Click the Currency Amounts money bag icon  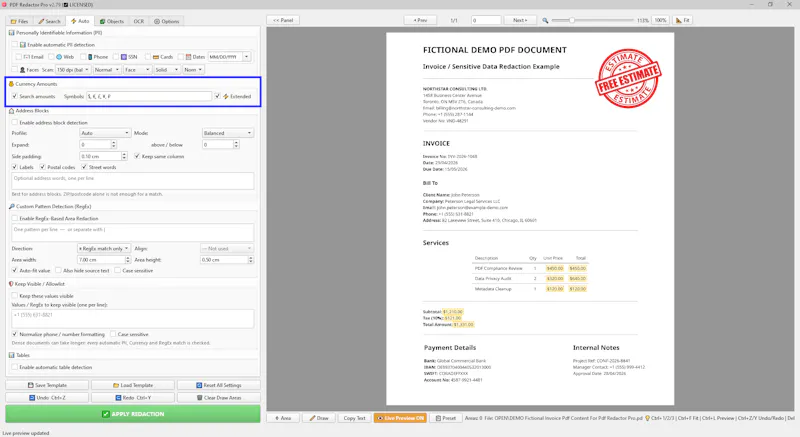11,84
